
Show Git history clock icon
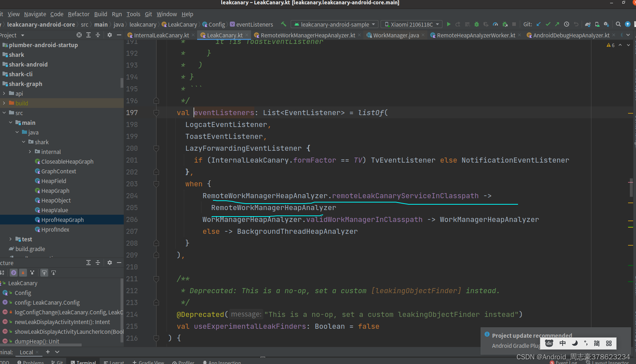tap(567, 24)
